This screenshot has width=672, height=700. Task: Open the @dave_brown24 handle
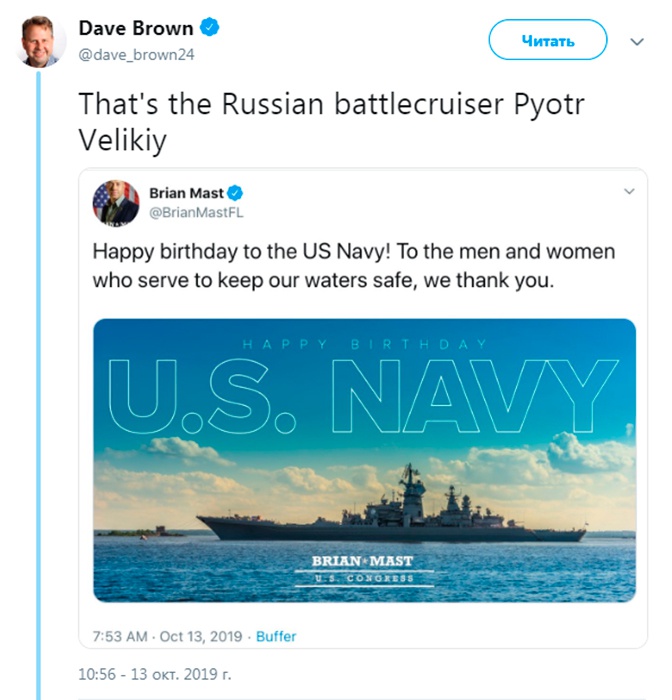click(137, 54)
